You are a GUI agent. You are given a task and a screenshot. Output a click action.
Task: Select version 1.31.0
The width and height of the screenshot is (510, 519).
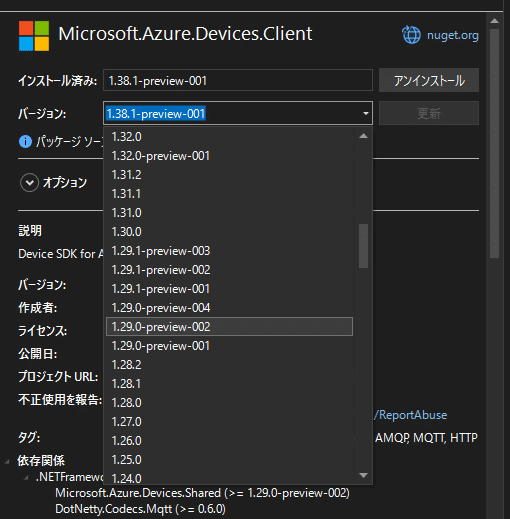point(229,213)
